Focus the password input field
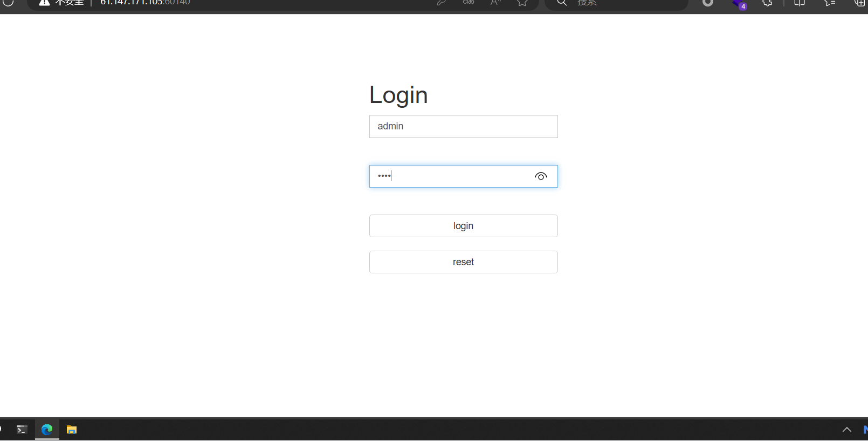 [x=464, y=176]
